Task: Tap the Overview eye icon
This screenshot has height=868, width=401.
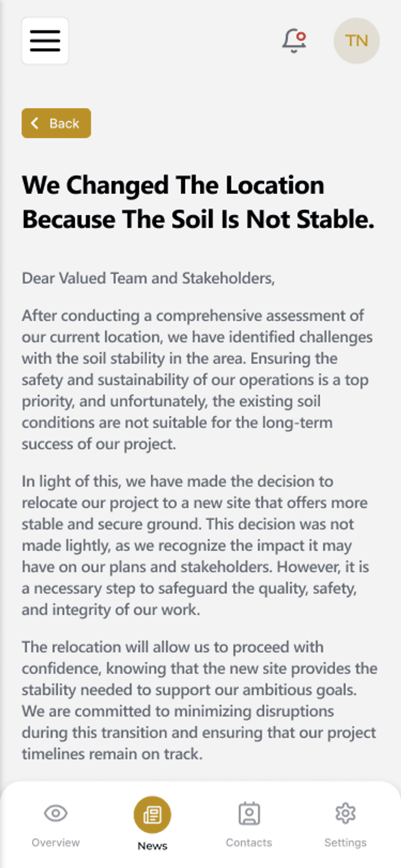Action: pyautogui.click(x=56, y=813)
